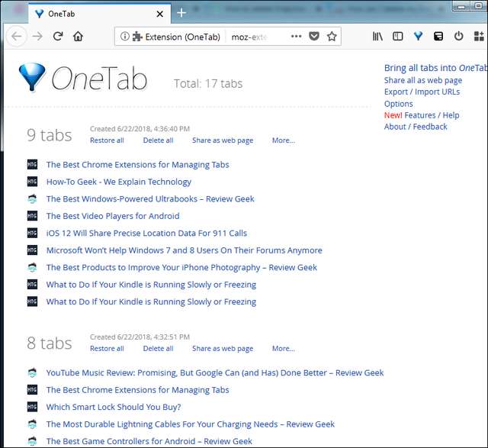Open The Best Video Players for Android
Viewport: 488px width, 448px height.
coord(113,216)
